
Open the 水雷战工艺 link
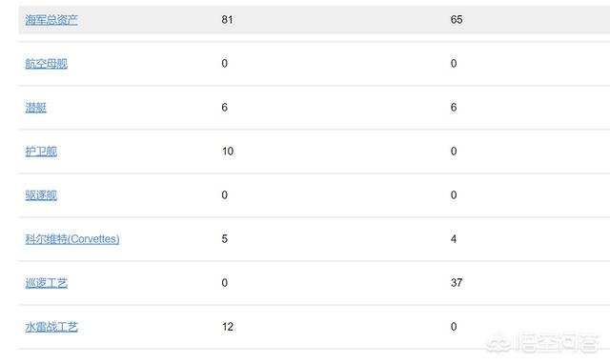point(51,327)
